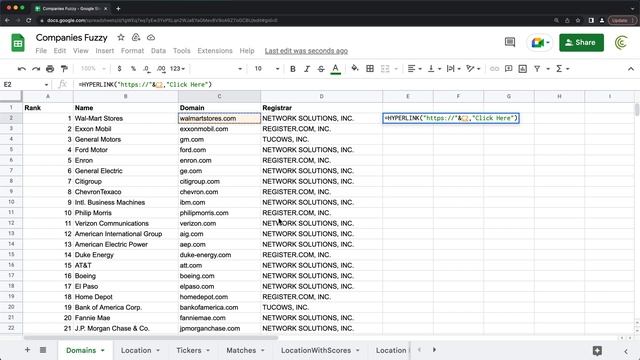Image resolution: width=640 pixels, height=360 pixels.
Task: Click the browser Update button
Action: pos(622,20)
